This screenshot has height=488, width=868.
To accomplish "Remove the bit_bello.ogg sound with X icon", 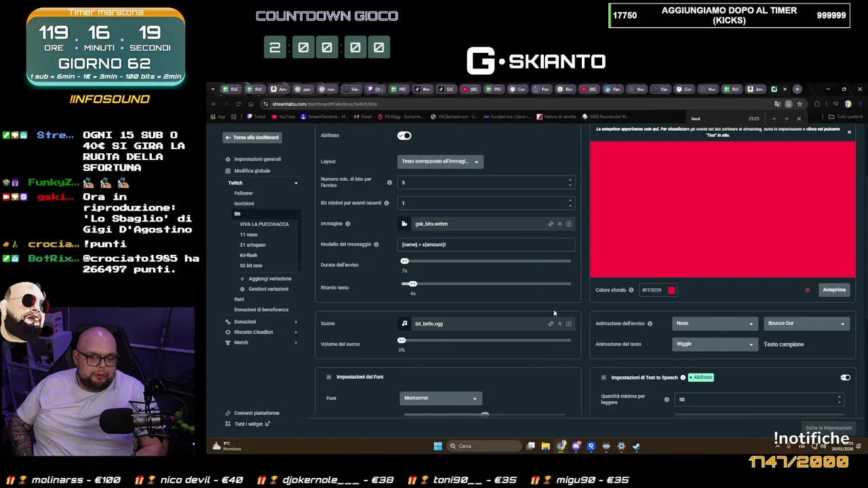I will pos(559,323).
